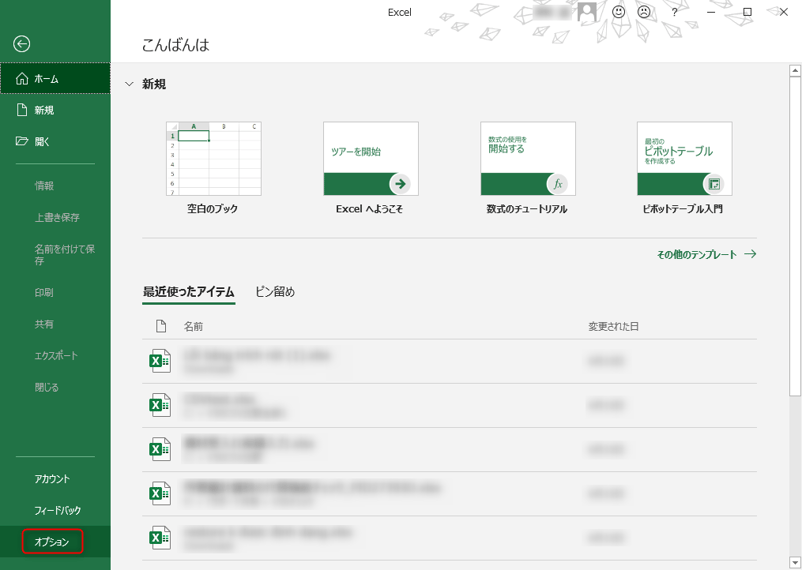Create a 空白のブック workbook

coord(213,168)
